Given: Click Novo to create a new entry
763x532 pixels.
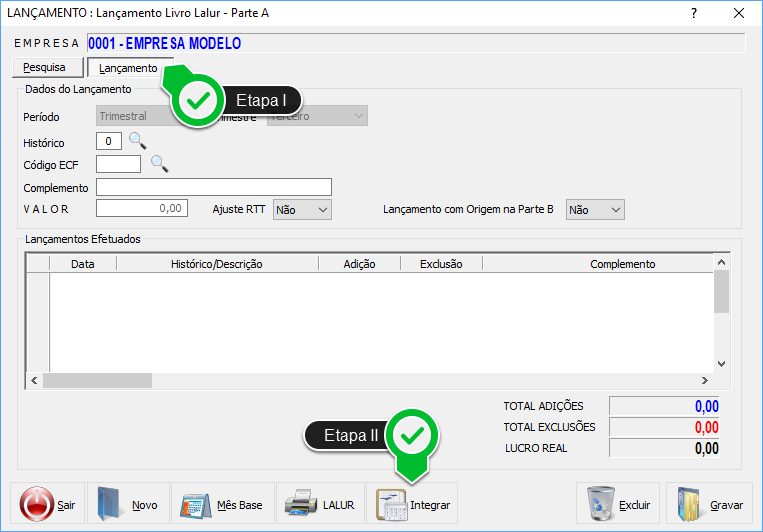Looking at the screenshot, I should [128, 505].
